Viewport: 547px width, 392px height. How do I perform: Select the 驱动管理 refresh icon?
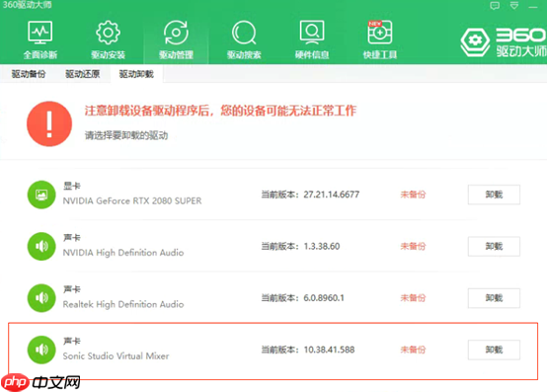pos(176,33)
